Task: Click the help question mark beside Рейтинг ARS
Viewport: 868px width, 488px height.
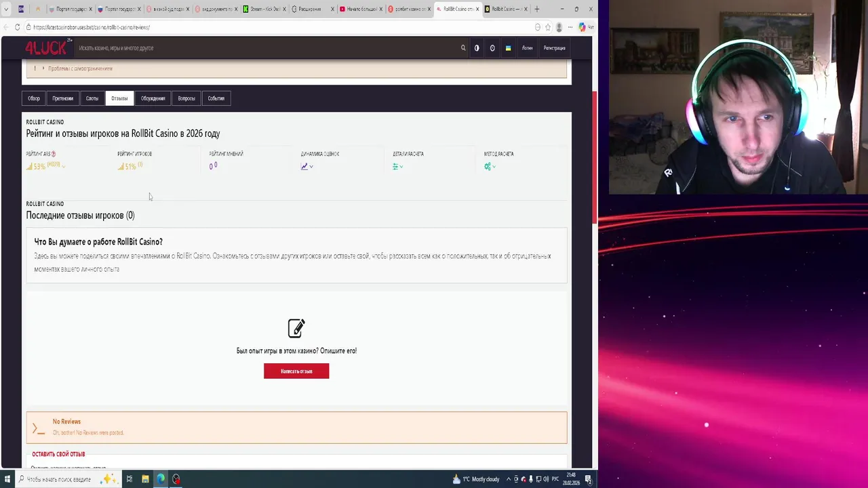Action: coord(54,154)
